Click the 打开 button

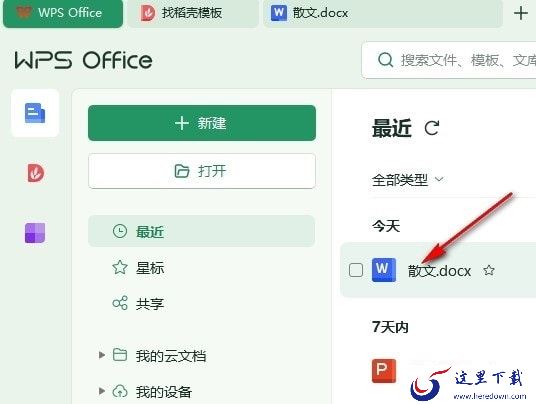pos(202,171)
